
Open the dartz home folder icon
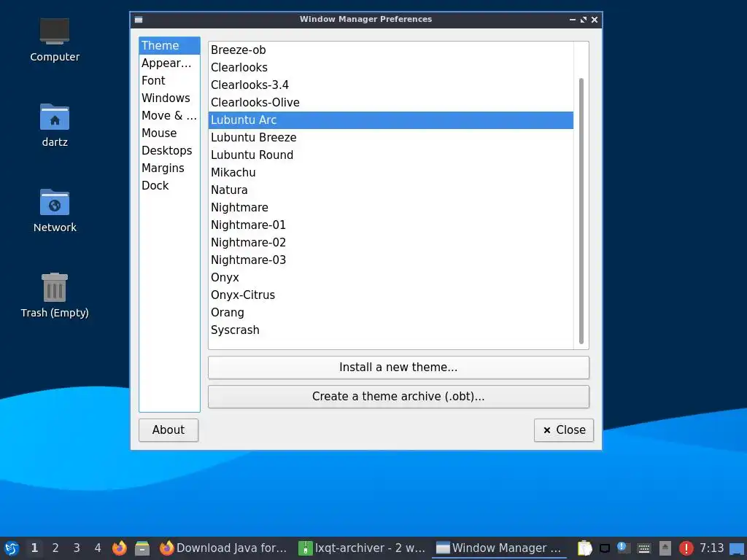(x=55, y=125)
